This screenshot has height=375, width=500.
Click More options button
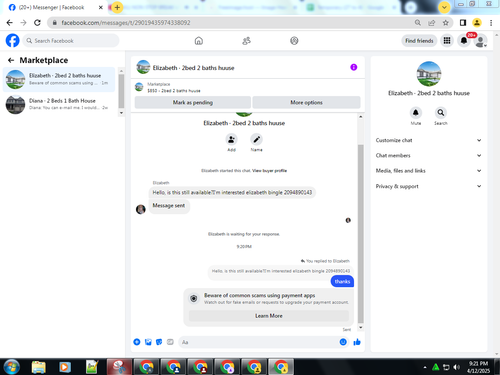point(306,102)
